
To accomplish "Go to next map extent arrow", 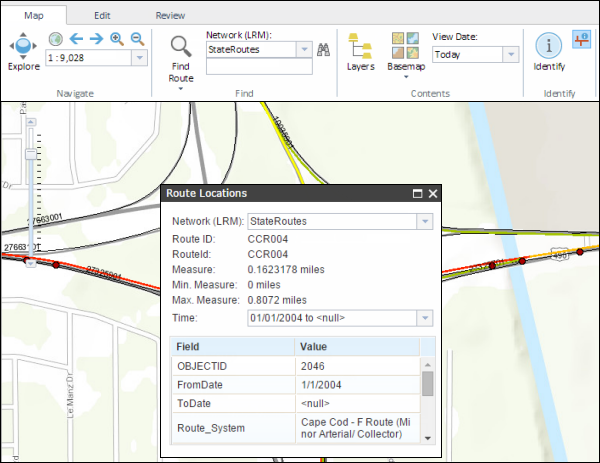I will click(x=96, y=39).
